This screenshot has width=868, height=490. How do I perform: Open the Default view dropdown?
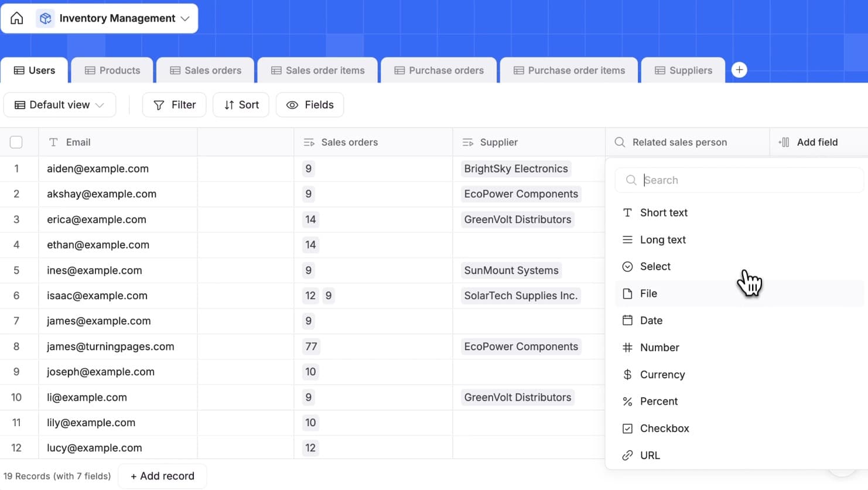[59, 105]
